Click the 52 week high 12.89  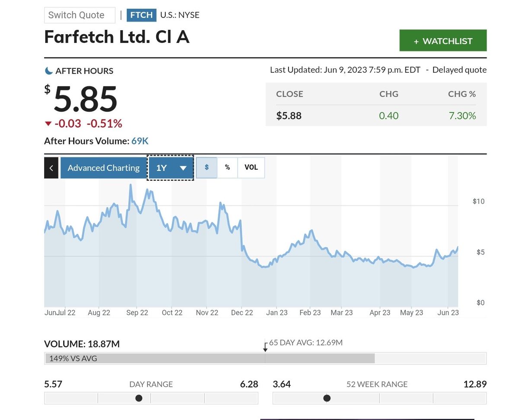coord(475,384)
